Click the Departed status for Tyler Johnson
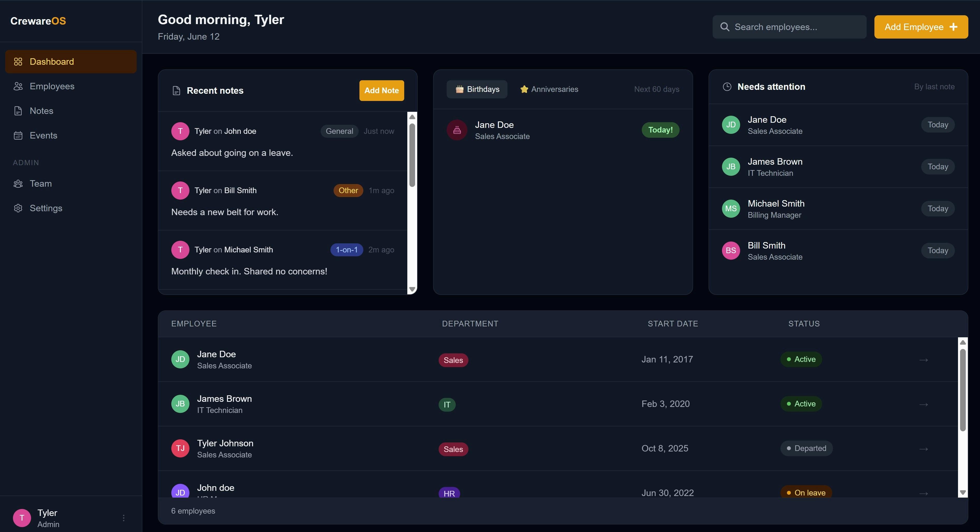Image resolution: width=980 pixels, height=532 pixels. point(807,449)
